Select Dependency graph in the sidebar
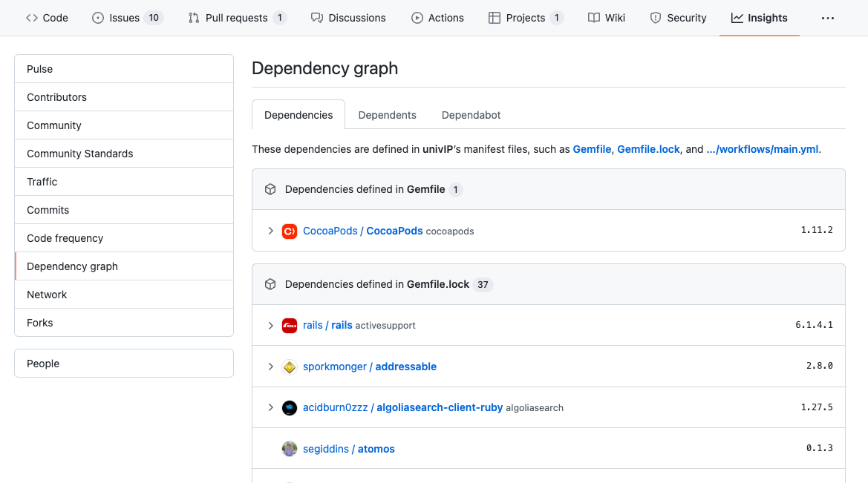Image resolution: width=868 pixels, height=483 pixels. [x=124, y=266]
